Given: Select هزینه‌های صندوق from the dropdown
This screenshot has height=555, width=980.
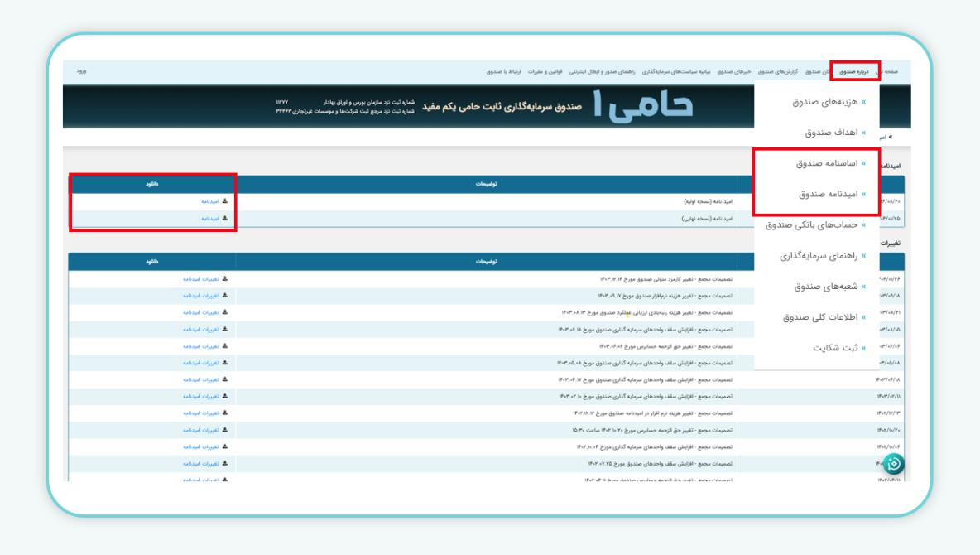Looking at the screenshot, I should point(829,102).
